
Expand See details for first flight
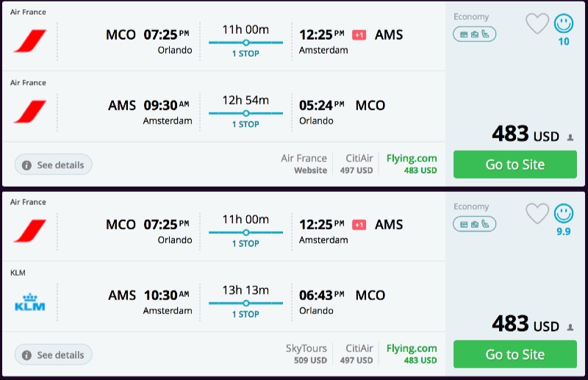tap(53, 165)
